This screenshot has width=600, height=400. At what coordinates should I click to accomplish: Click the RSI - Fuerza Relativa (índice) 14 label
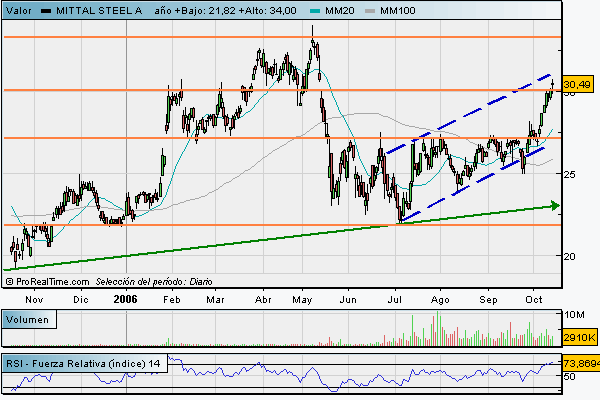[x=83, y=363]
